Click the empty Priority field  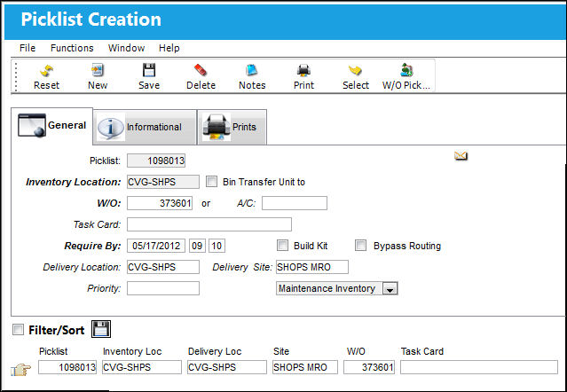pos(163,288)
